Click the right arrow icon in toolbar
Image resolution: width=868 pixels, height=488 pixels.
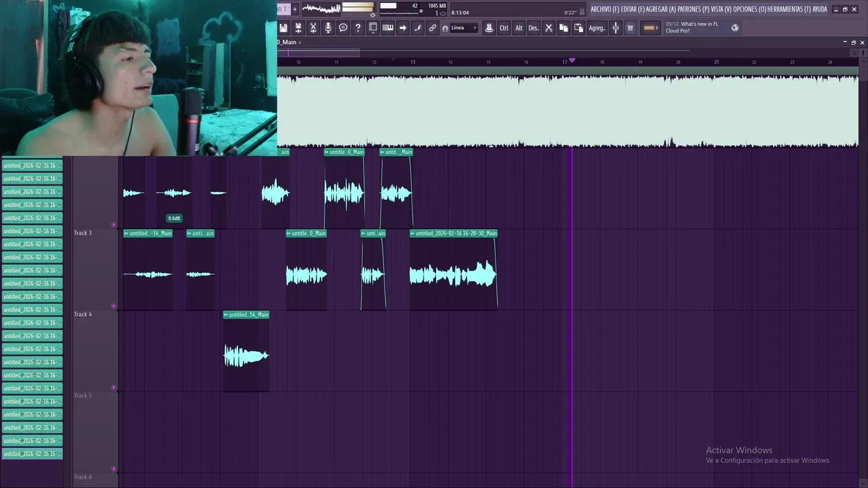pyautogui.click(x=403, y=28)
